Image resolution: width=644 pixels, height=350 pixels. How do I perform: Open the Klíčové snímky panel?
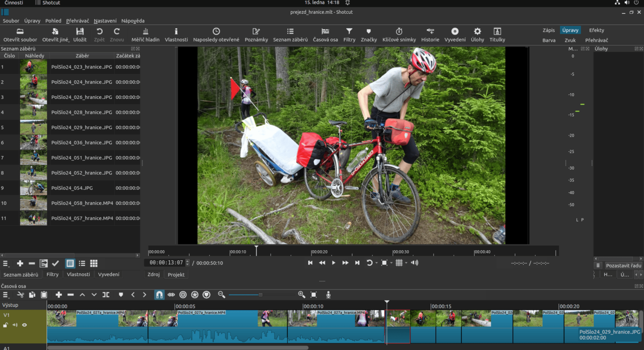(x=398, y=34)
